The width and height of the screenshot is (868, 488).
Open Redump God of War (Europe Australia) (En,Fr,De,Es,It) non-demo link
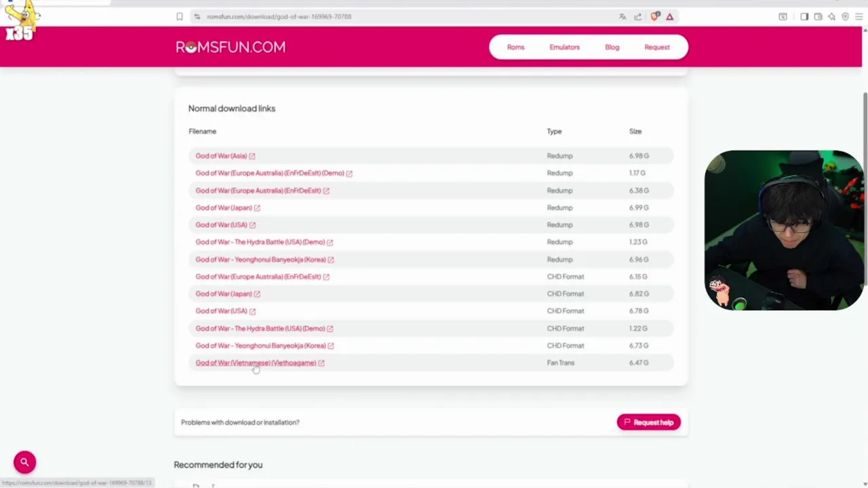258,190
